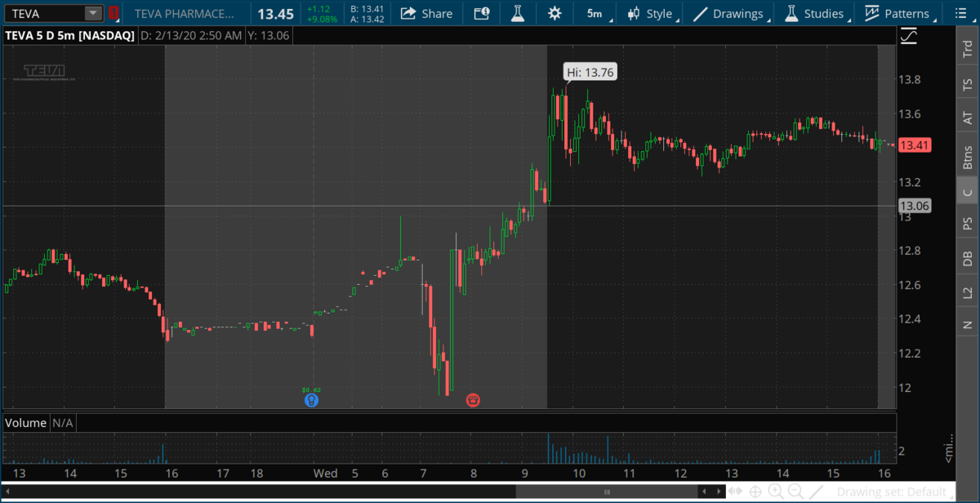This screenshot has height=503, width=980.
Task: Select the Trd sidebar tab
Action: (x=967, y=49)
